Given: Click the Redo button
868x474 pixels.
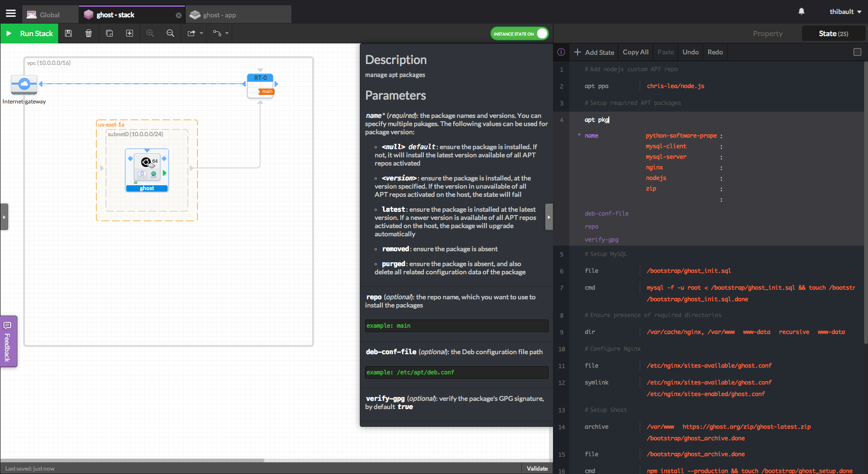Looking at the screenshot, I should pyautogui.click(x=715, y=52).
